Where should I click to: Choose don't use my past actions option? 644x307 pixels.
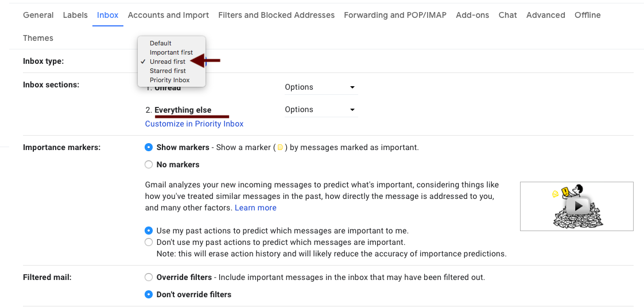[149, 242]
